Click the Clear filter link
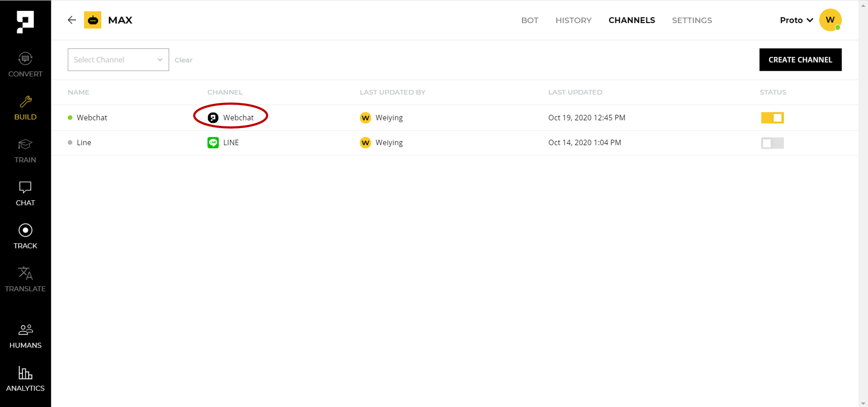Screen dimensions: 868x407 (183, 60)
